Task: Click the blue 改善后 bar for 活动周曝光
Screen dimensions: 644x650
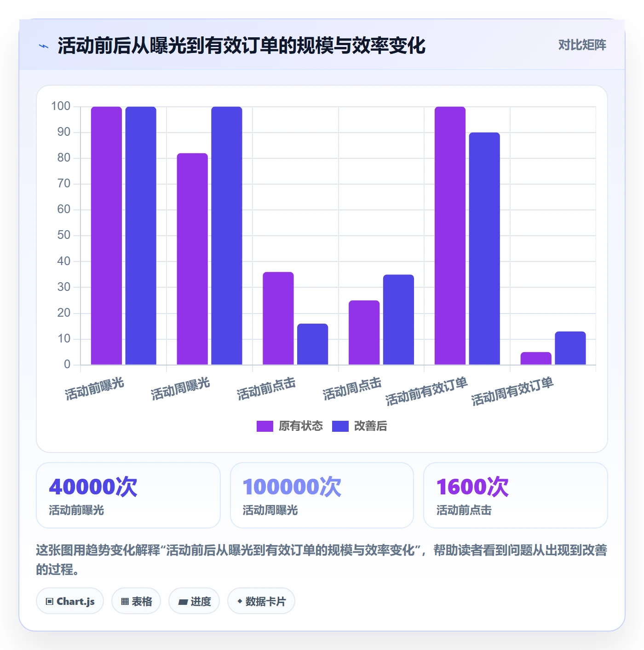Action: pyautogui.click(x=227, y=236)
